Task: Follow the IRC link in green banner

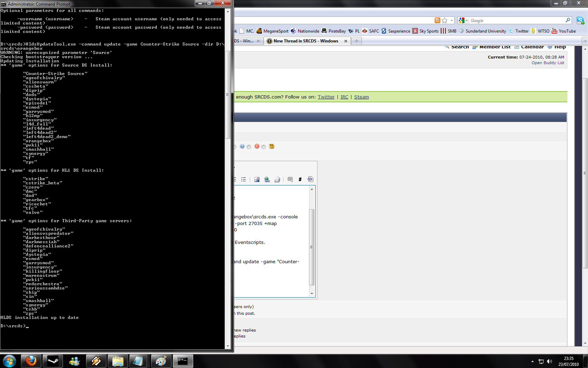Action: tap(344, 97)
